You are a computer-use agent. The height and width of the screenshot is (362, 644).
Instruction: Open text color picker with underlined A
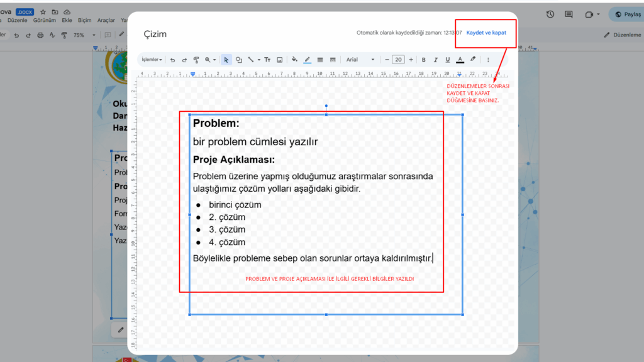pos(460,60)
